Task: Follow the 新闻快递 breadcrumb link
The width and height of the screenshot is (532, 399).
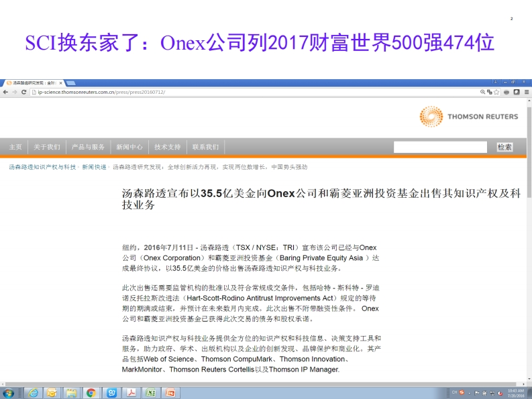Action: click(x=94, y=167)
